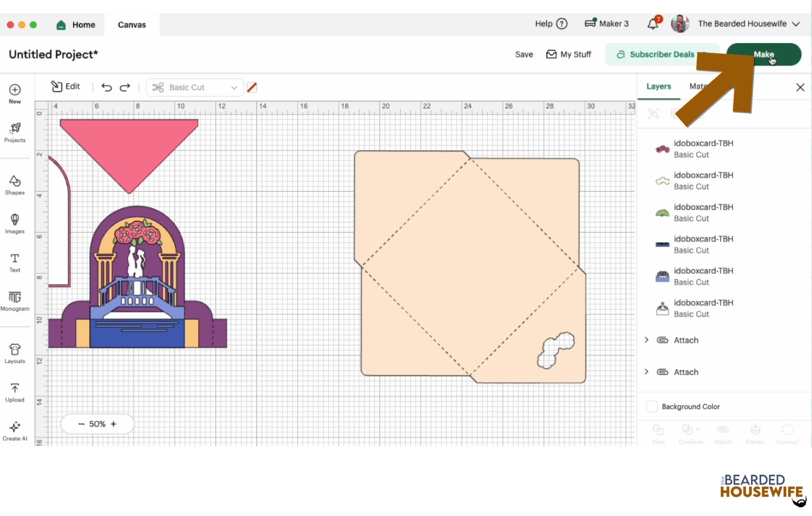Toggle the Background Color checkbox
The width and height of the screenshot is (812, 516).
(x=652, y=406)
